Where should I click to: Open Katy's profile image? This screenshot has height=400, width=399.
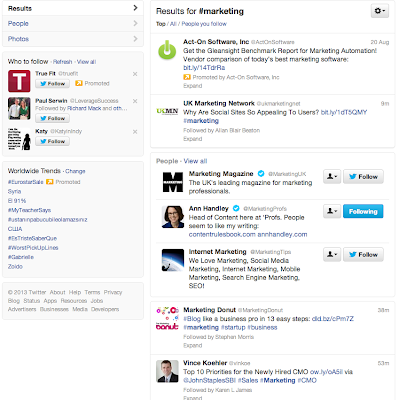click(19, 139)
